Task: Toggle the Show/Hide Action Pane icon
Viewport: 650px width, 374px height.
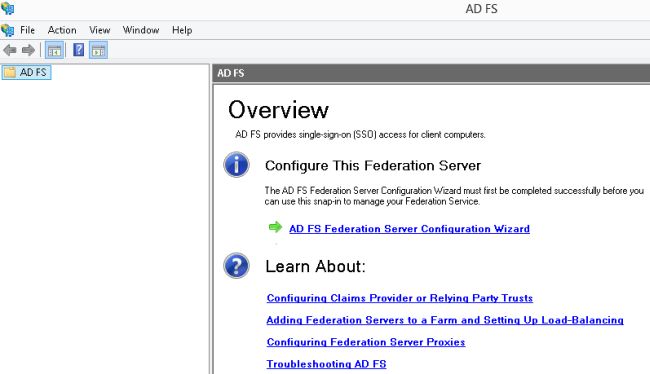Action: [x=98, y=51]
